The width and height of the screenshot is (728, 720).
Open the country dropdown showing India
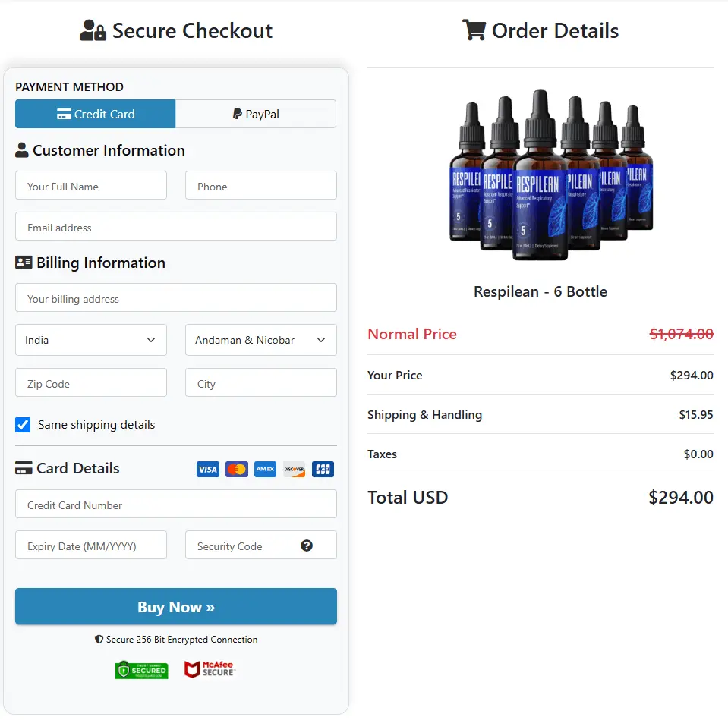[90, 340]
